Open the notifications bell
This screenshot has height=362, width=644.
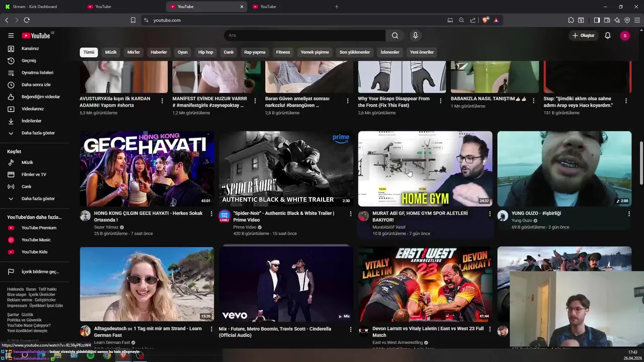pyautogui.click(x=608, y=35)
